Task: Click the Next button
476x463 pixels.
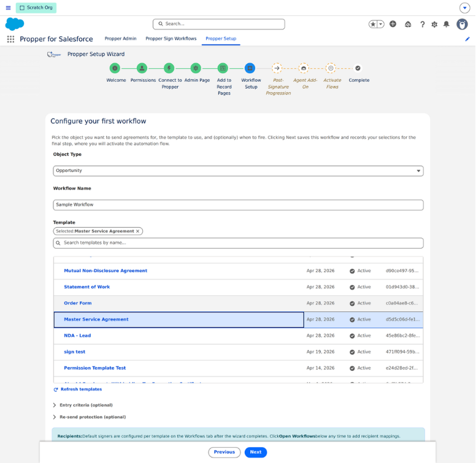Action: 256,452
